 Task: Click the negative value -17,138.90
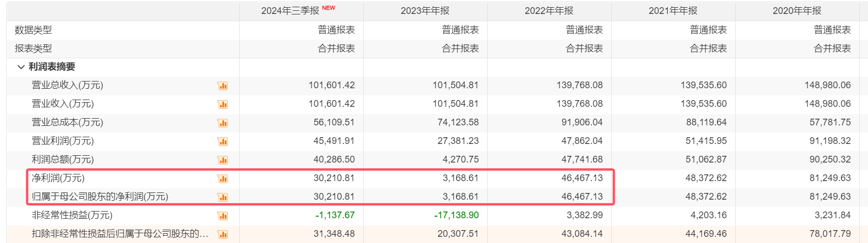click(457, 215)
